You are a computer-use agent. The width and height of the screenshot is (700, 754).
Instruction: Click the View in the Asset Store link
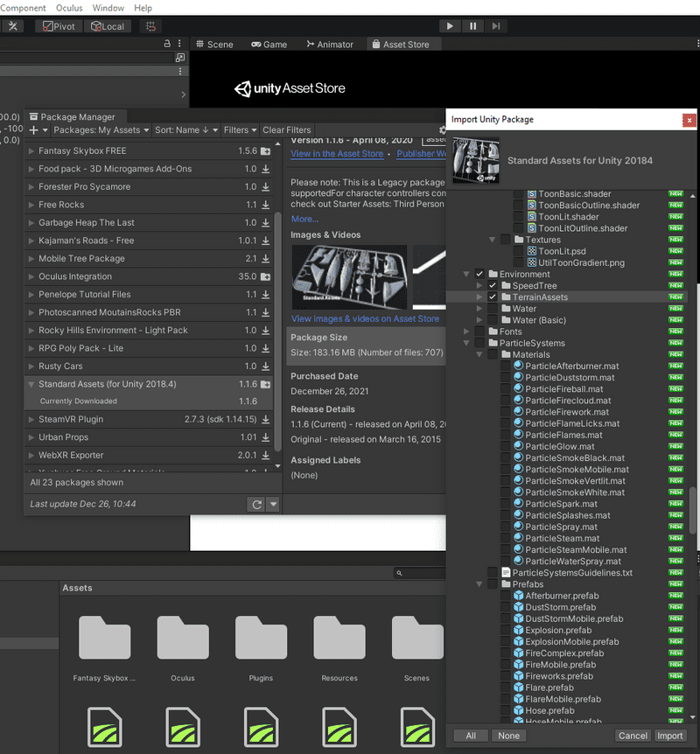coord(337,154)
